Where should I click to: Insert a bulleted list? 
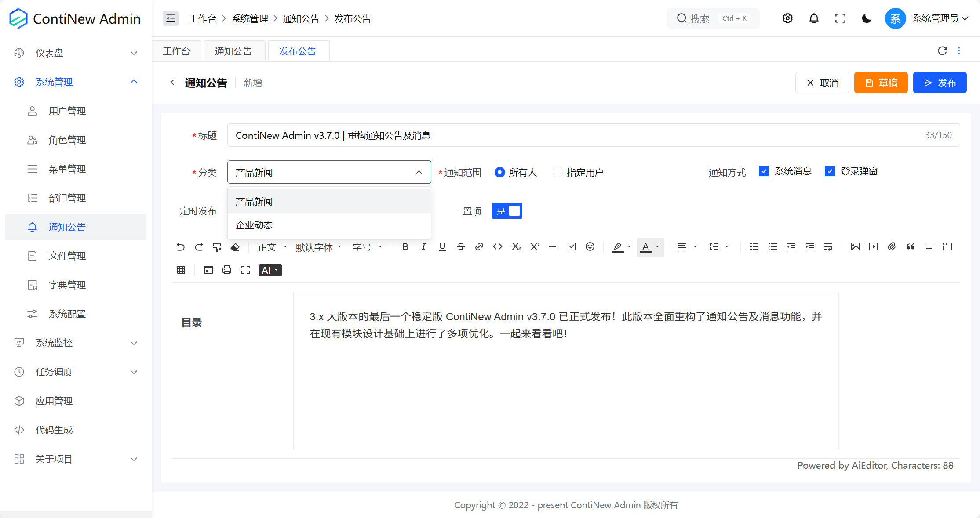click(x=754, y=247)
